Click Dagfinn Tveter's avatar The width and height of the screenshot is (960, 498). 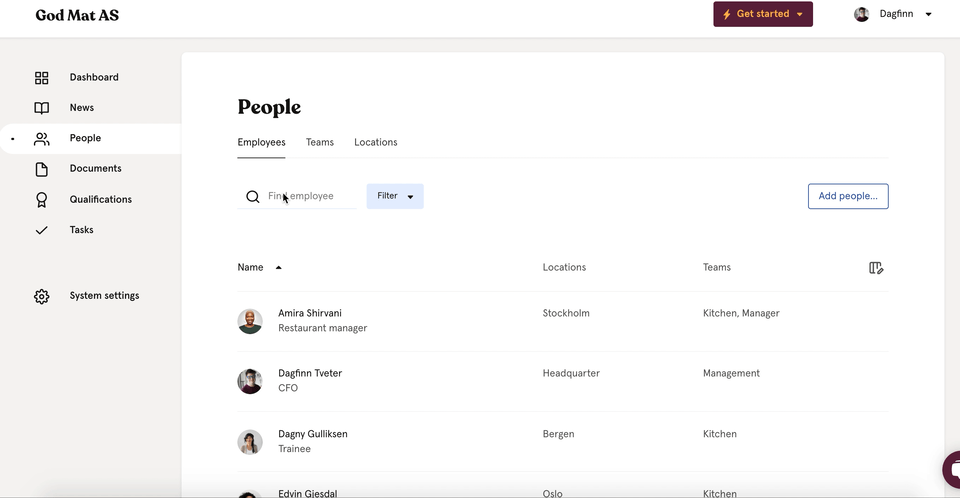click(x=250, y=381)
